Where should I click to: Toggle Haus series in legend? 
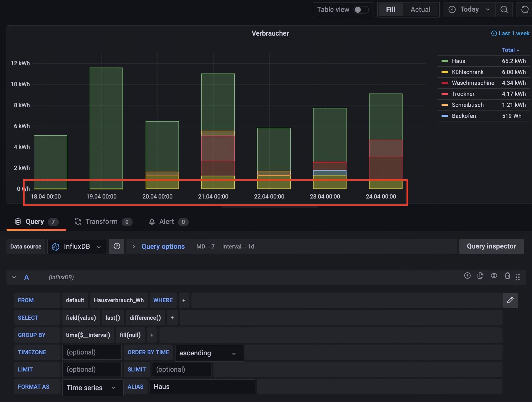click(x=458, y=61)
